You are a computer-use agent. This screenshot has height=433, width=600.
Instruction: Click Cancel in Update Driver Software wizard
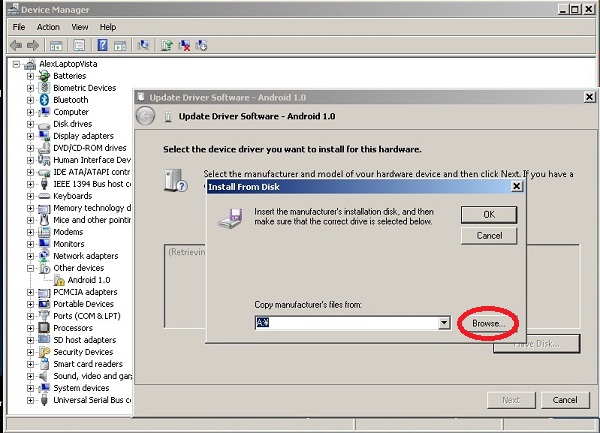click(565, 400)
